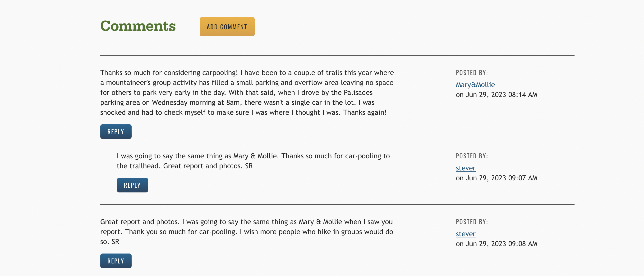
Task: Click stever's indented reply text about the trailhead
Action: coord(253,161)
